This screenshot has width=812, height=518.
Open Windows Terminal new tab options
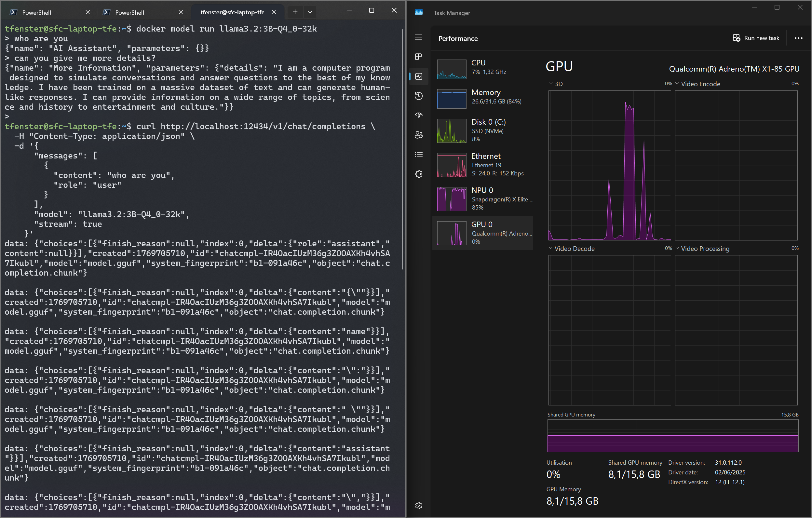click(310, 12)
